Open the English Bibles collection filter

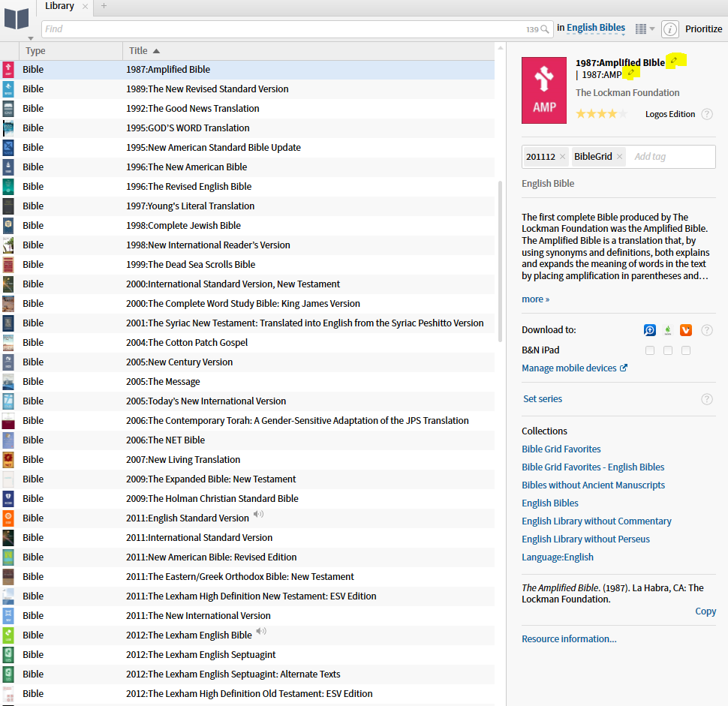(x=596, y=28)
